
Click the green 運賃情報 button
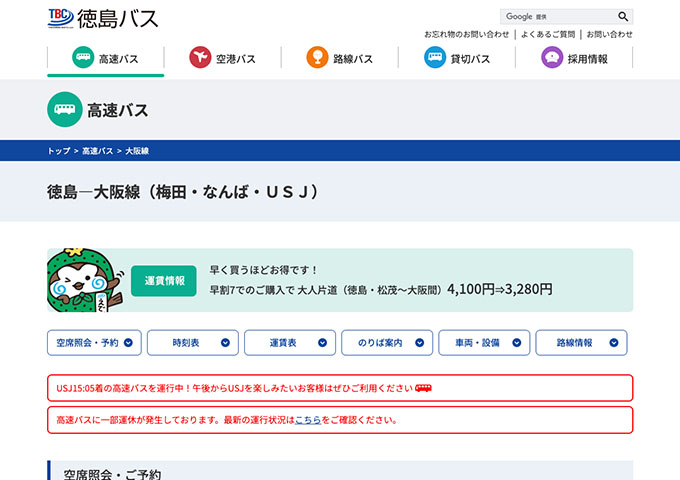pyautogui.click(x=163, y=281)
